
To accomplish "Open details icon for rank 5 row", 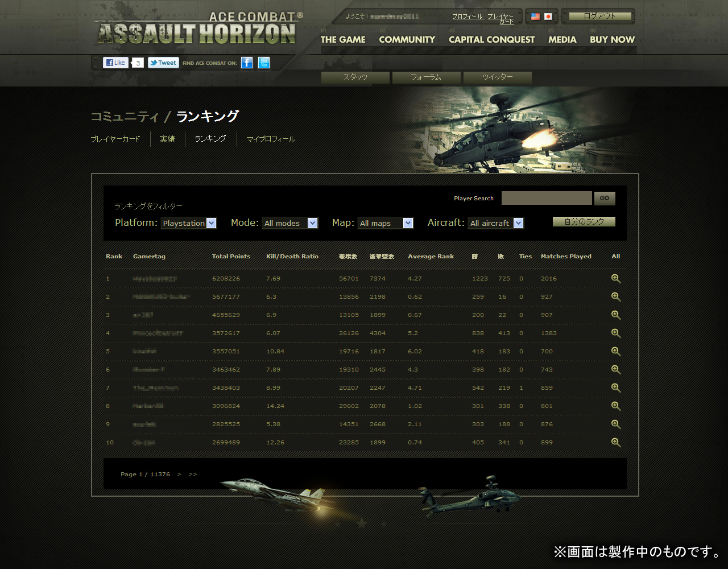I will [616, 352].
